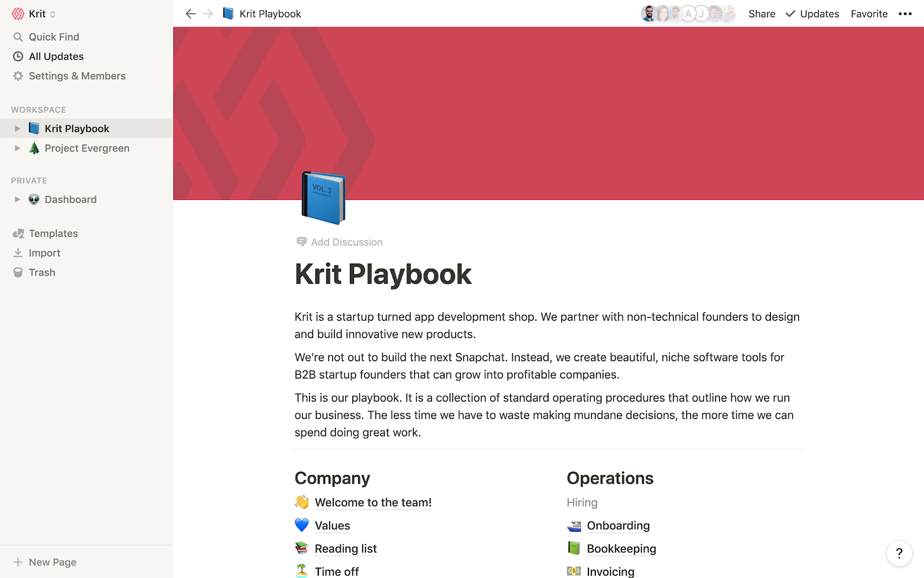Open the Krit workspace switcher
Screen dimensions: 924x578
pos(34,14)
